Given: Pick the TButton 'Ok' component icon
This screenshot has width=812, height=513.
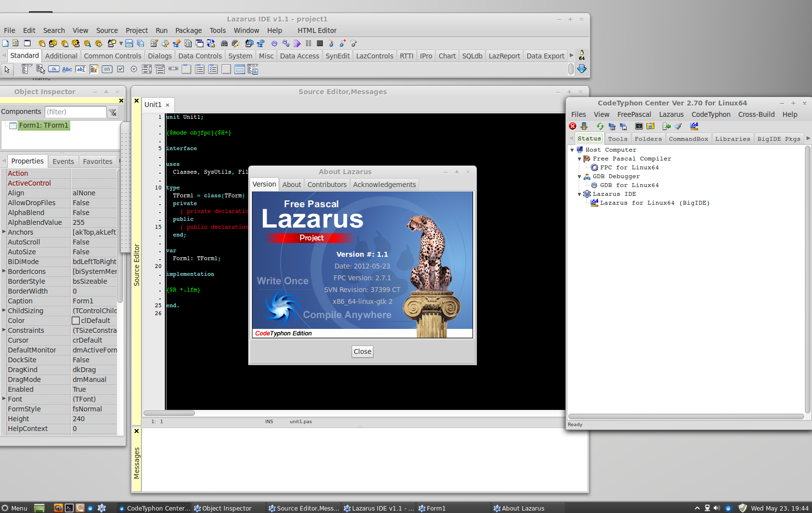Looking at the screenshot, I should 54,69.
